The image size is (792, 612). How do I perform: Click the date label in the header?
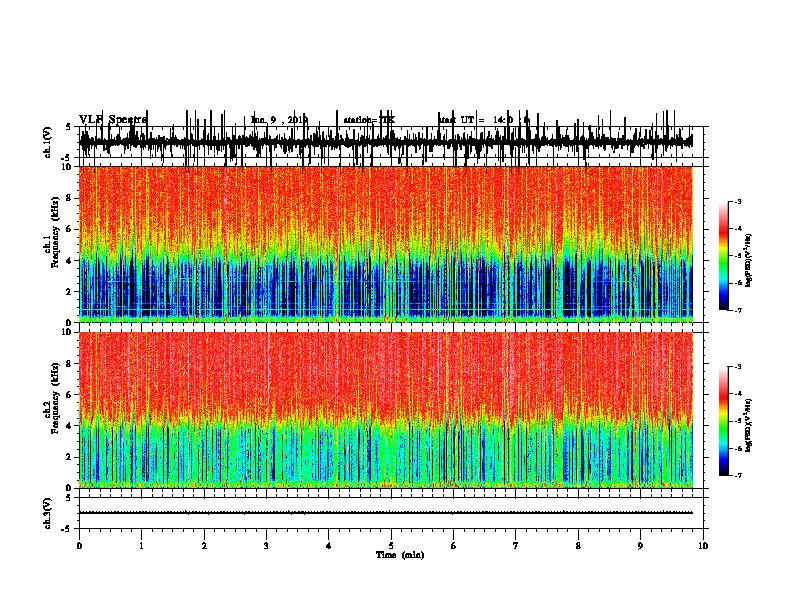[279, 120]
